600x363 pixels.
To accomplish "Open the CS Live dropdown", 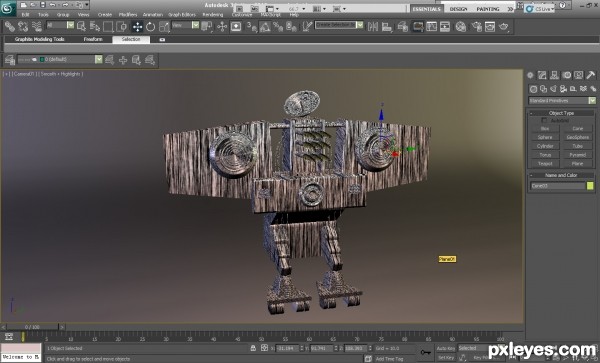I will point(540,8).
